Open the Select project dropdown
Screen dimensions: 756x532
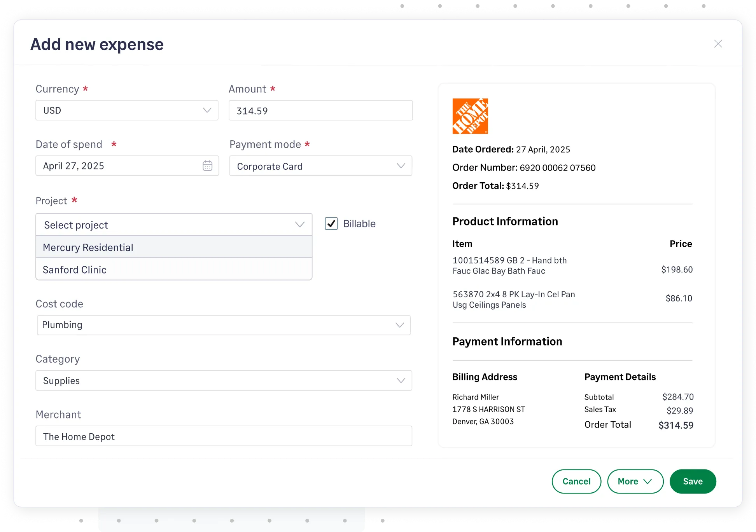point(174,224)
